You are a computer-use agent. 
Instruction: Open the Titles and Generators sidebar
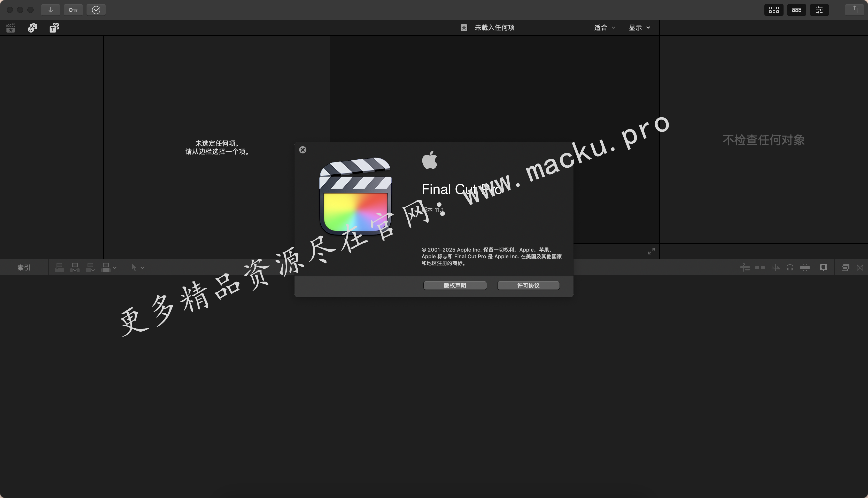[x=54, y=28]
